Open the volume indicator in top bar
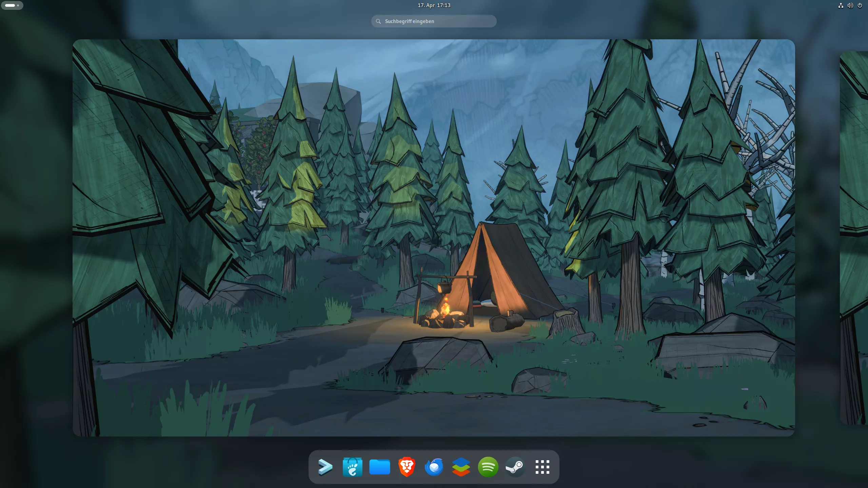The image size is (868, 488). (x=850, y=5)
